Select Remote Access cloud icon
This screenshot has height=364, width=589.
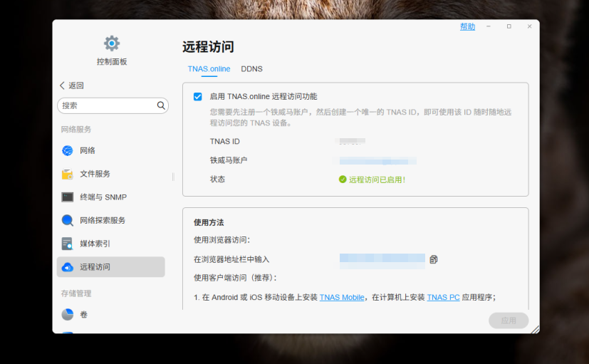(68, 267)
